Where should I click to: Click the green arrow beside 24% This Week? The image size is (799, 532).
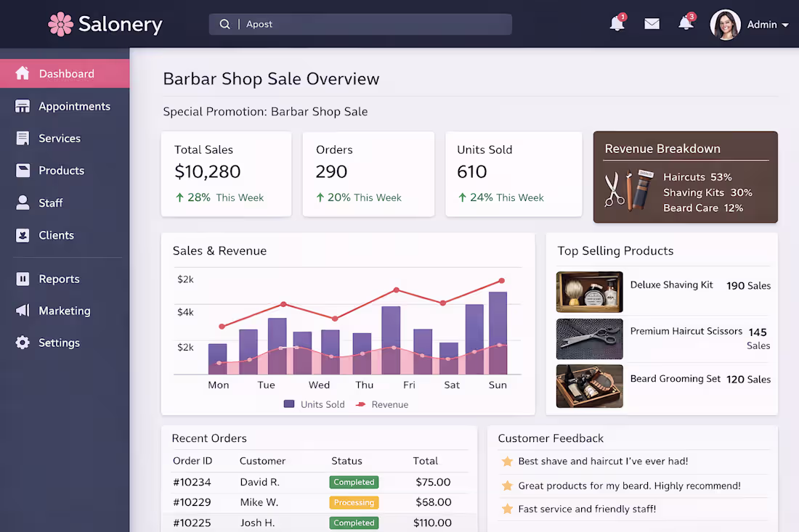tap(462, 197)
